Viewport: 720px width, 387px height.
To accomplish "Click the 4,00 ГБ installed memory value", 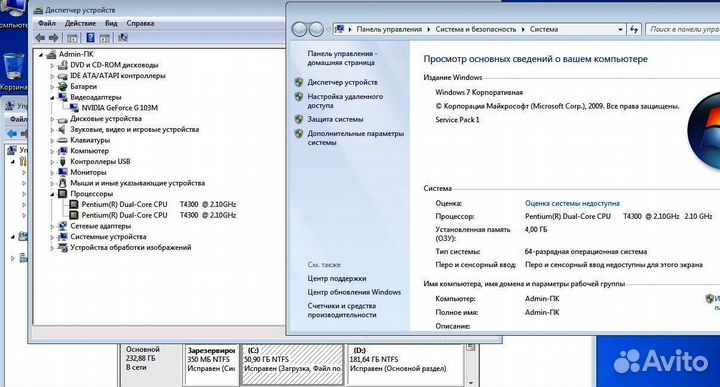I will (536, 229).
